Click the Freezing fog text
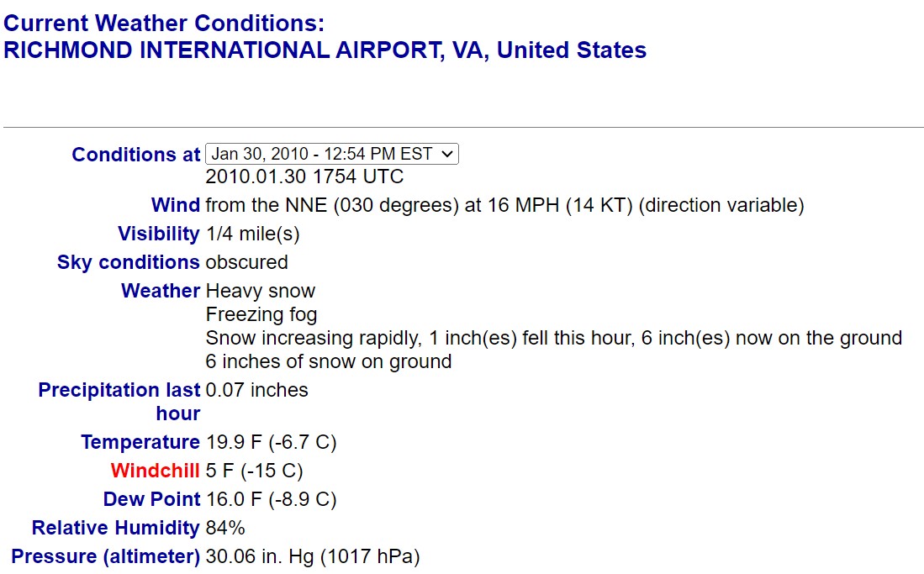The height and width of the screenshot is (574, 924). point(261,314)
